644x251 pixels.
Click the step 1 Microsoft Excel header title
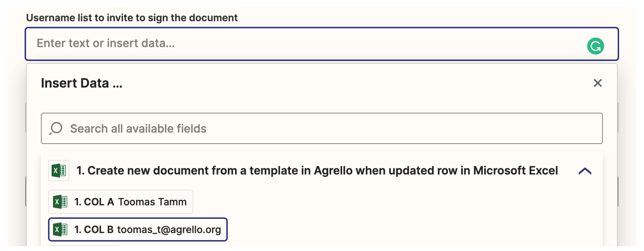[317, 171]
